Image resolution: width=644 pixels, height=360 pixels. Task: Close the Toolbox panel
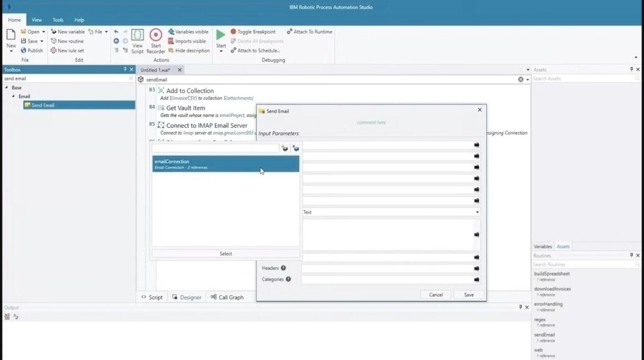pos(131,70)
